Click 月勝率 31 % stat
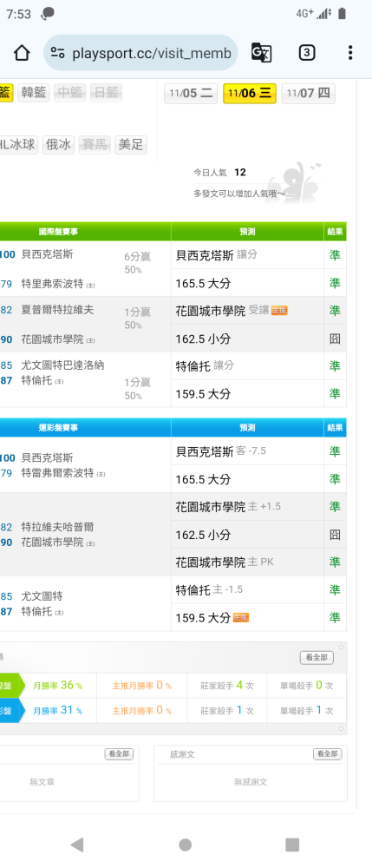Screen dimensions: 372x868 (57, 710)
